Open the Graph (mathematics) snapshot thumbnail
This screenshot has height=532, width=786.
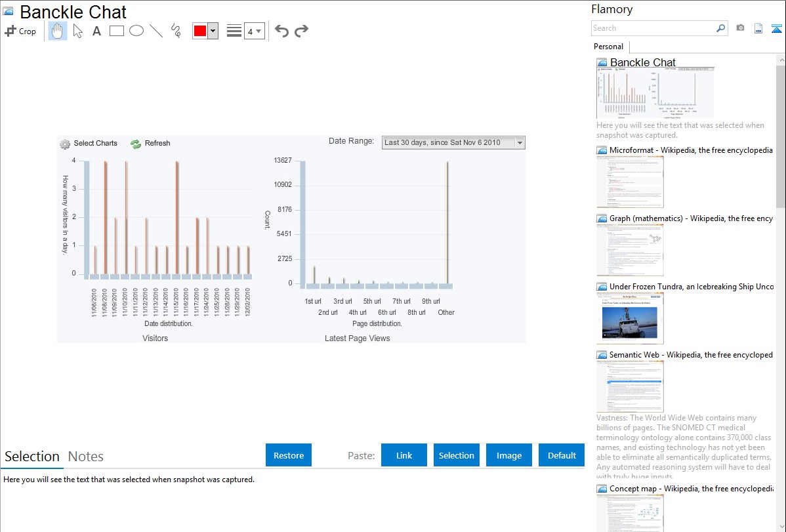pyautogui.click(x=630, y=250)
